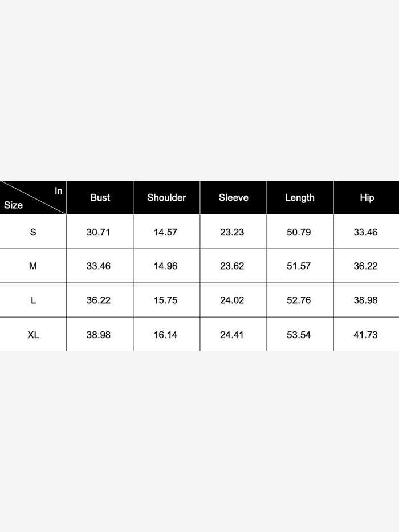Select length value 53.54 for size XL
This screenshot has height=532, width=399.
tap(299, 335)
